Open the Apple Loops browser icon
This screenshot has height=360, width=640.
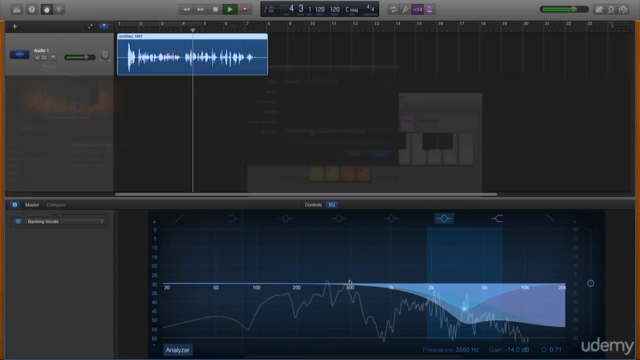click(x=611, y=9)
